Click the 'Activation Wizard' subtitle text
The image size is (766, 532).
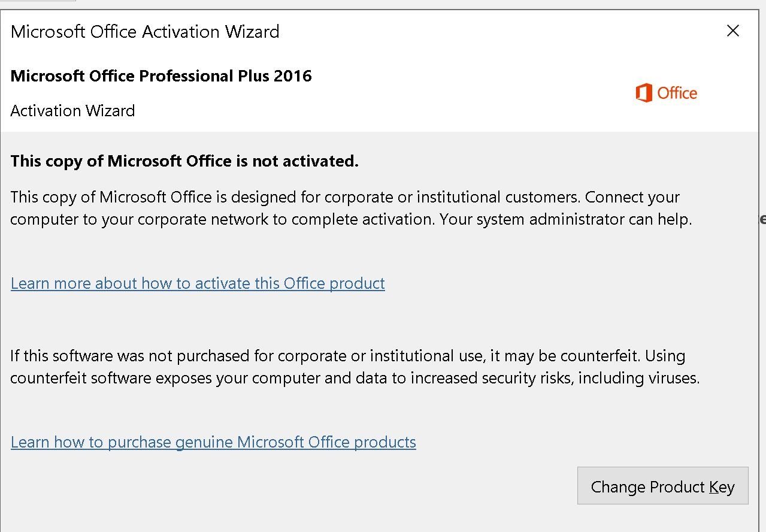point(72,111)
